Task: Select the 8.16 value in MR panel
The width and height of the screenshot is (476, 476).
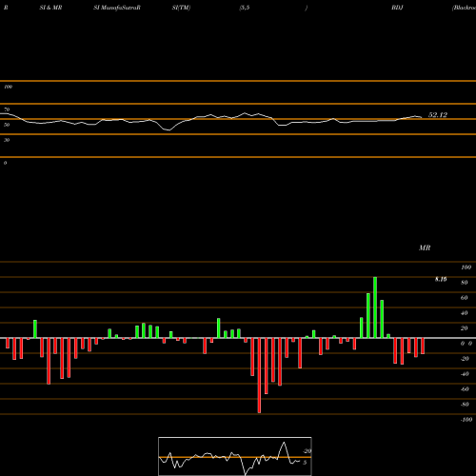Action: (x=441, y=279)
